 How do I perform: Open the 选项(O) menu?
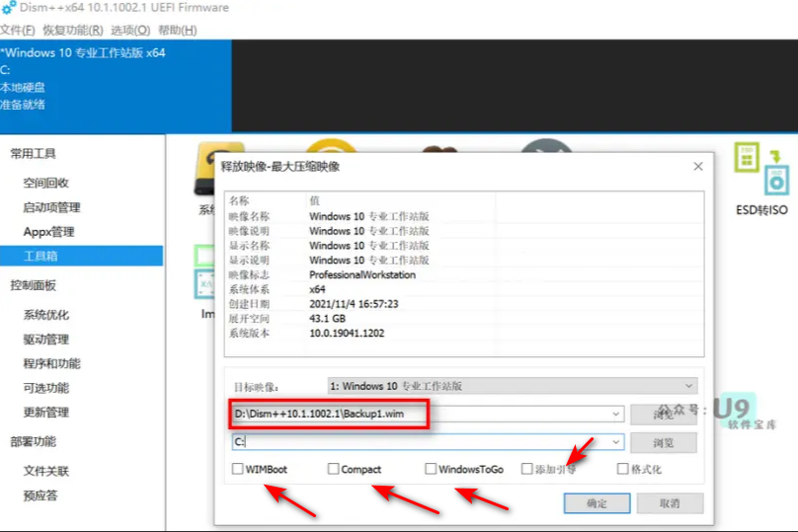click(122, 31)
